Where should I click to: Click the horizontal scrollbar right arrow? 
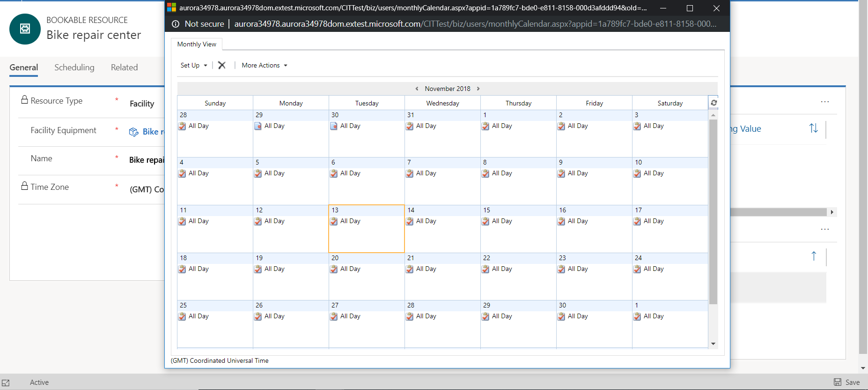coord(831,212)
